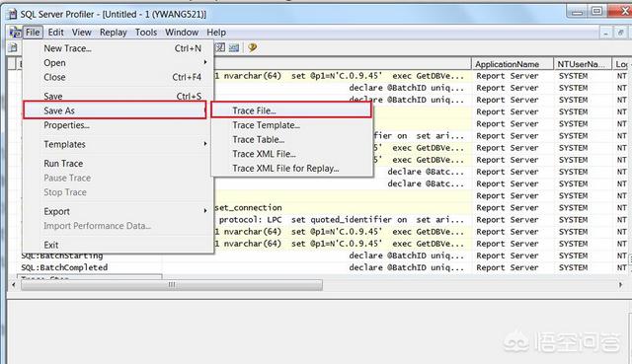
Task: Open the Edit menu
Action: click(55, 33)
